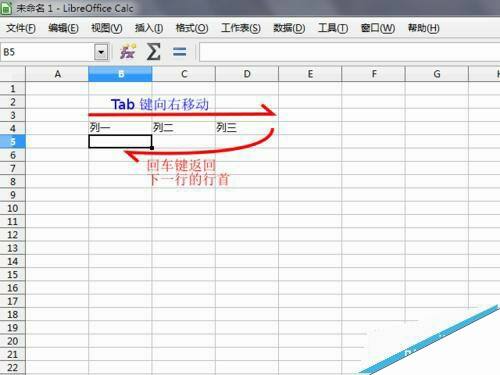Open the 窗口(W) menu
The width and height of the screenshot is (500, 375).
click(x=378, y=28)
